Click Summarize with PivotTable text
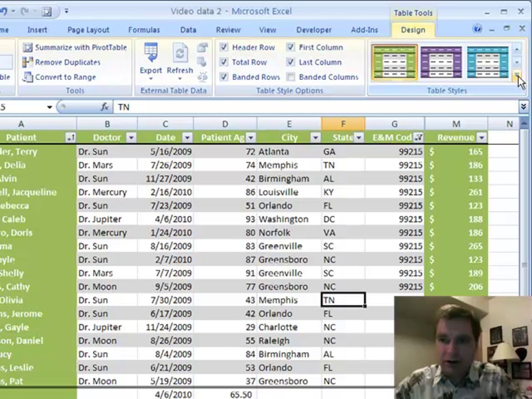Screen dimensions: 532x399 pos(81,48)
